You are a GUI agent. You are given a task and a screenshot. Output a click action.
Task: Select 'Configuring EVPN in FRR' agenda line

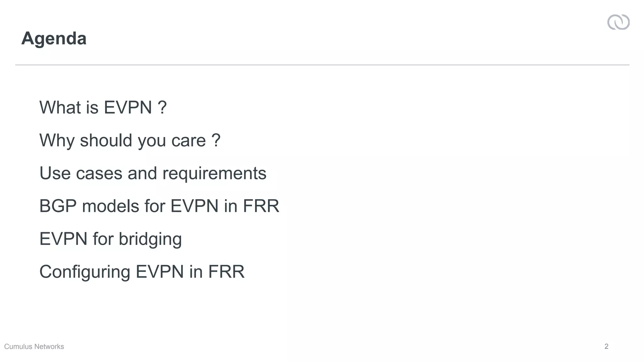142,271
